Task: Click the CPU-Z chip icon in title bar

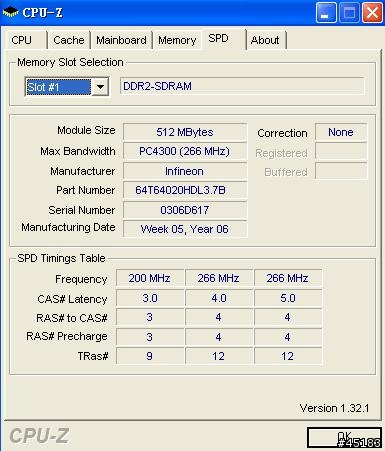Action: point(10,13)
